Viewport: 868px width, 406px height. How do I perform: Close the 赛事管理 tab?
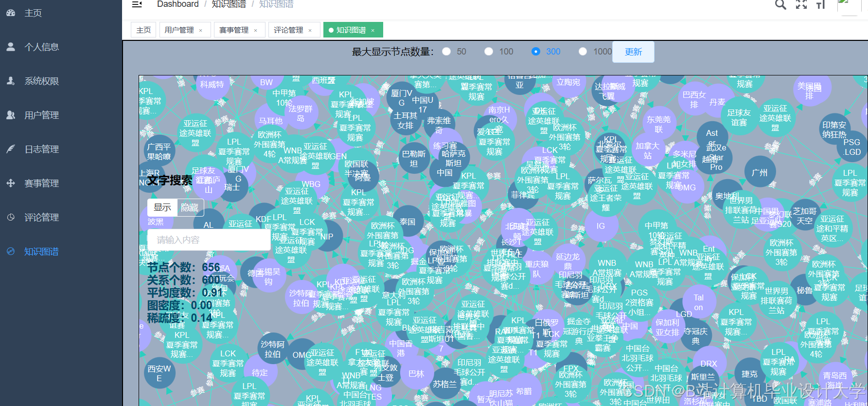tap(255, 30)
